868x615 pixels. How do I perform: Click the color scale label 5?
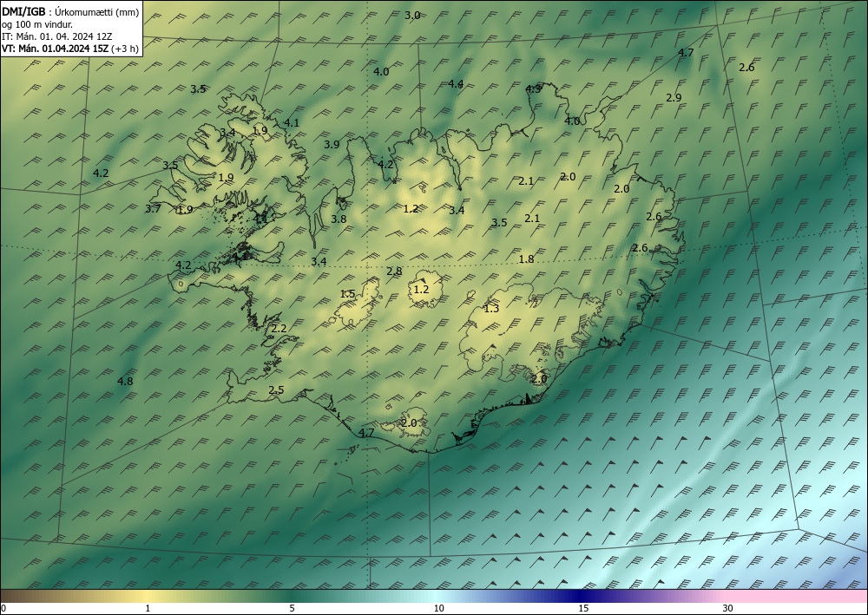pos(292,609)
